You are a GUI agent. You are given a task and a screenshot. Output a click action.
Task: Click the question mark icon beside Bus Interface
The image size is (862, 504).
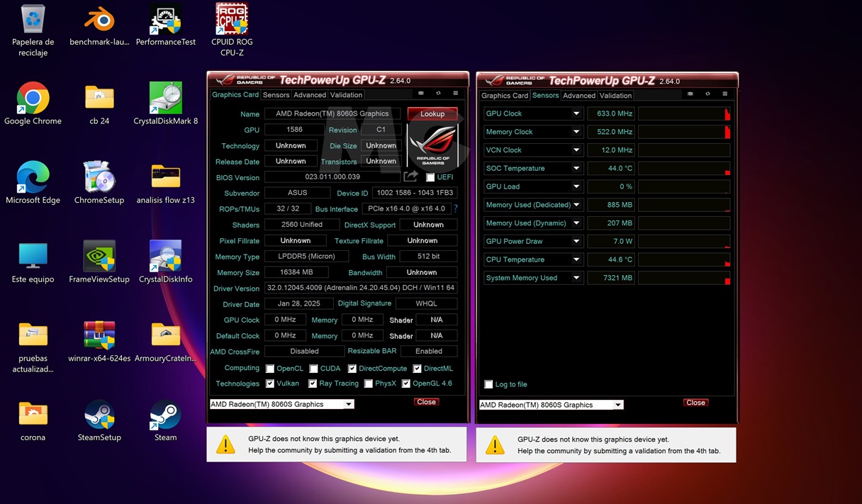tap(456, 208)
